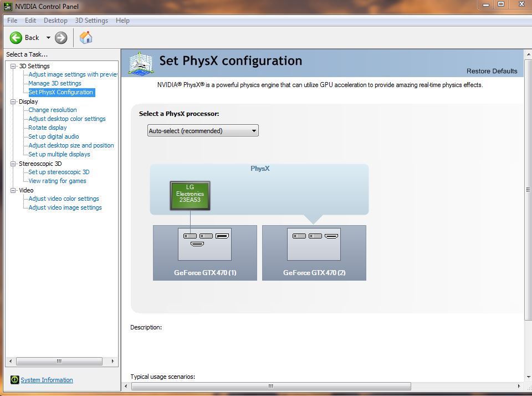Collapse the 3D Settings tree node
This screenshot has height=396, width=532.
[x=13, y=66]
